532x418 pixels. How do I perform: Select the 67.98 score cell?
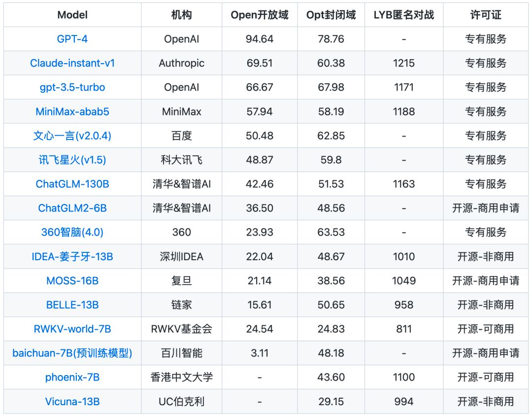tap(331, 87)
